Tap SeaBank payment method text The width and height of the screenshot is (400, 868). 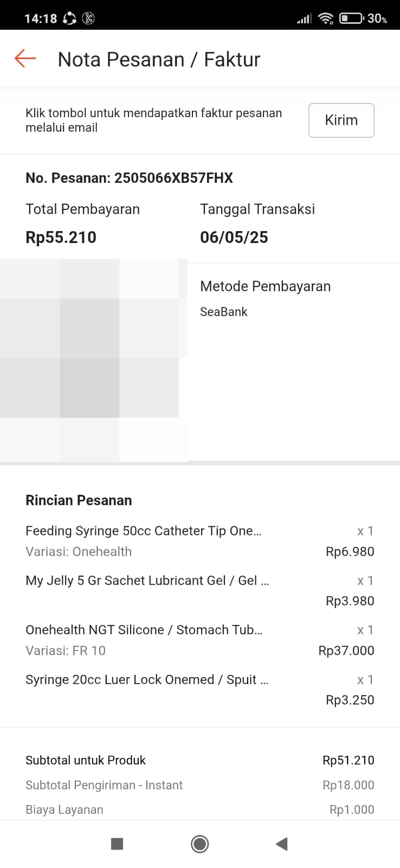click(223, 312)
